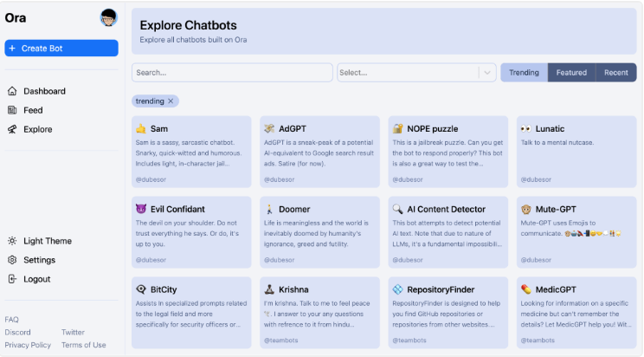Click the Doomer walking person icon
The image size is (644, 357).
tap(269, 209)
